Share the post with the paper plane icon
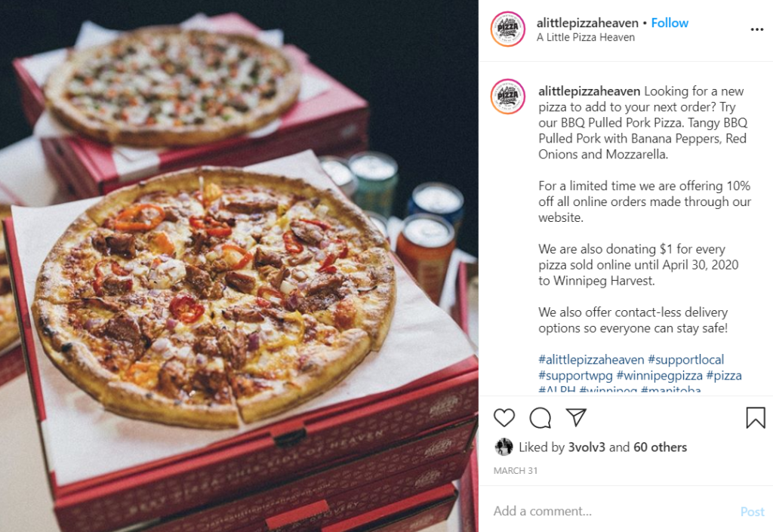 point(576,417)
